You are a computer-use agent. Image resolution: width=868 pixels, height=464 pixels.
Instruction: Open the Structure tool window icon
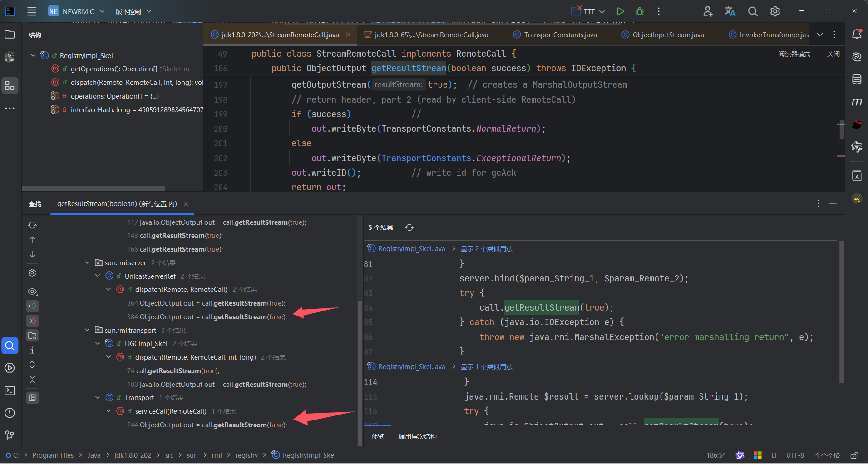pyautogui.click(x=10, y=86)
